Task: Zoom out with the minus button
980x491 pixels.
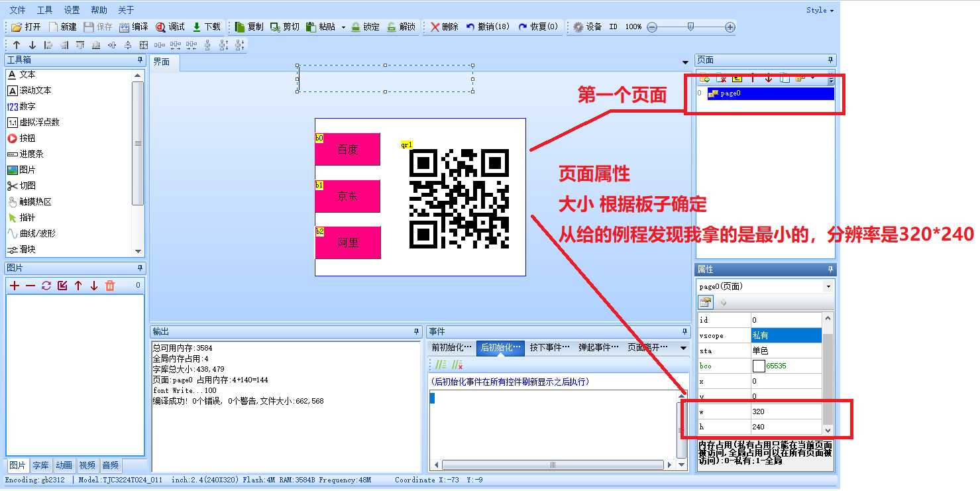Action: pos(652,27)
